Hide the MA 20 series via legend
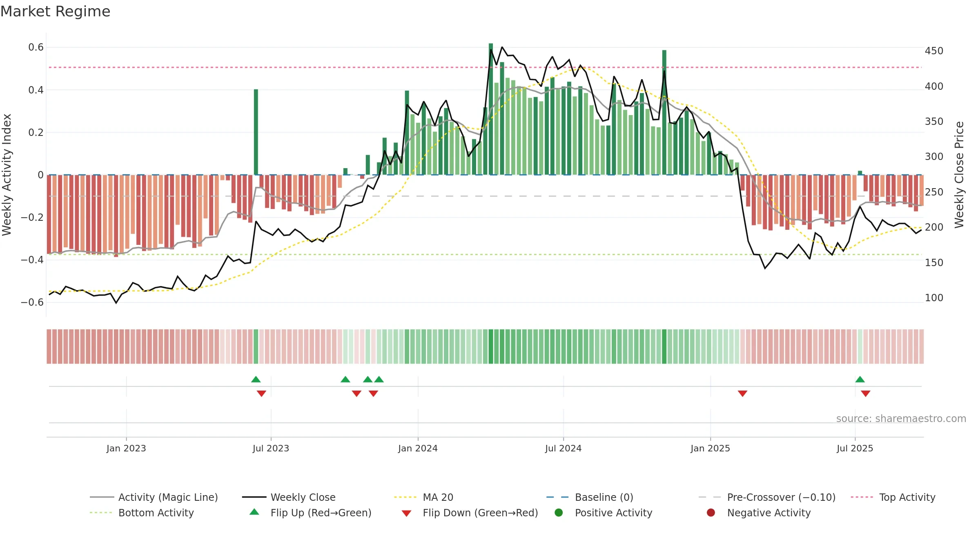Screen dimensions: 980x551 (x=424, y=497)
